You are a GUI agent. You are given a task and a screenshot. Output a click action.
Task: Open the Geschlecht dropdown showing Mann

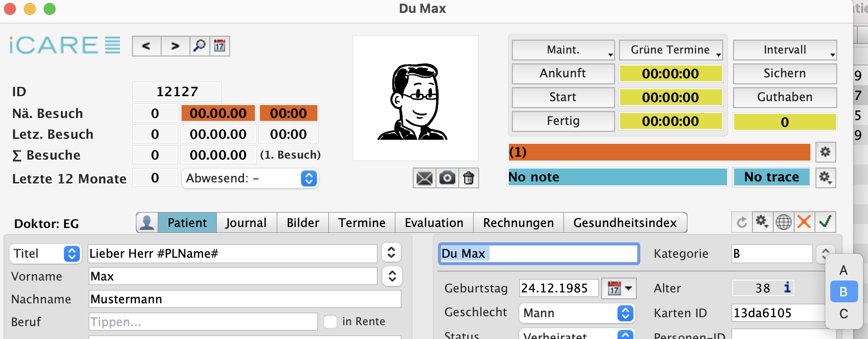pyautogui.click(x=625, y=313)
